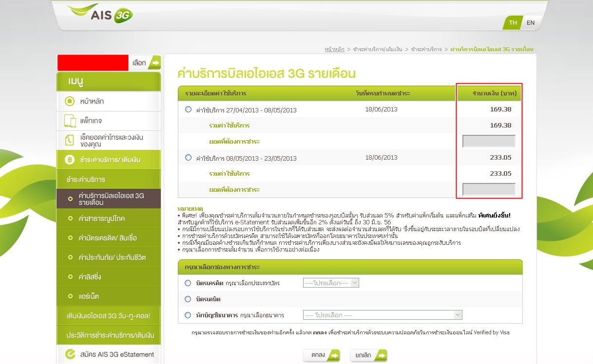Click the ยกเลิก cancel button
Viewport: 593px width, 364px height.
point(368,355)
